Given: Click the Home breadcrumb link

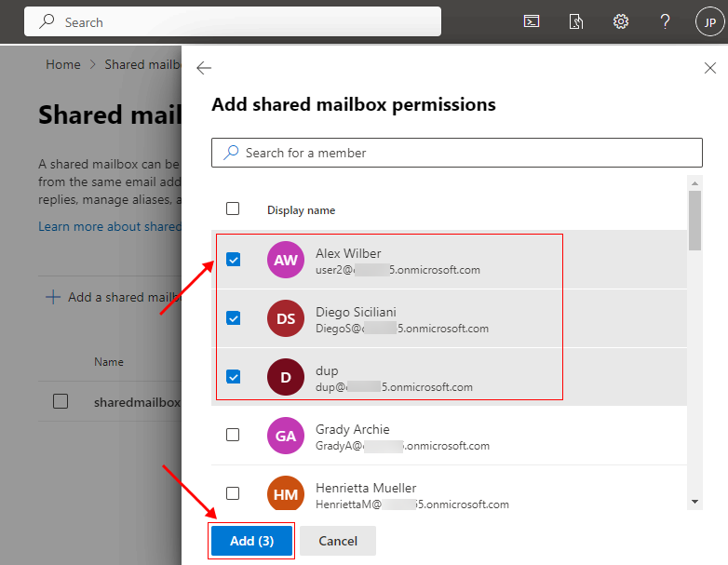Looking at the screenshot, I should (63, 64).
